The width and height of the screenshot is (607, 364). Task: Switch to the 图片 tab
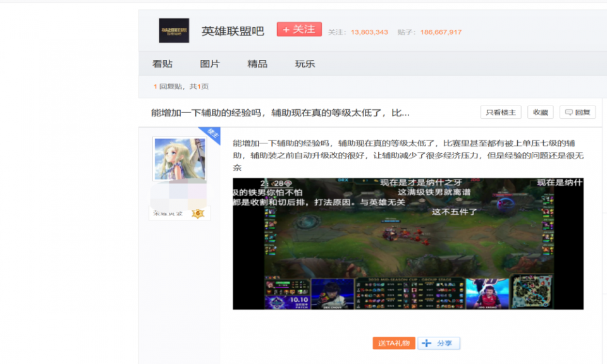[210, 64]
